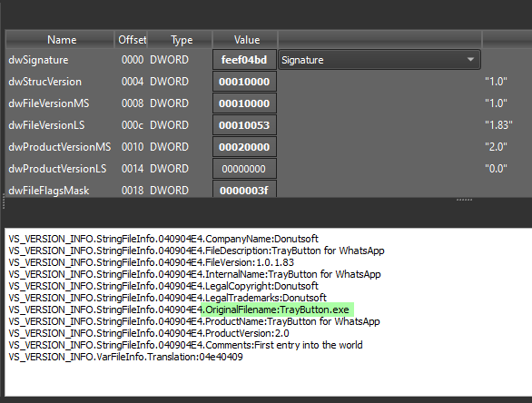The height and width of the screenshot is (403, 532).
Task: Edit the dwFileFlagsMask value 0000003f
Action: 244,189
